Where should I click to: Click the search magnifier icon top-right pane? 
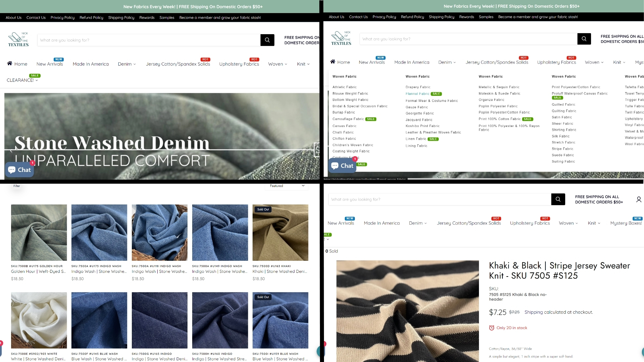(584, 39)
